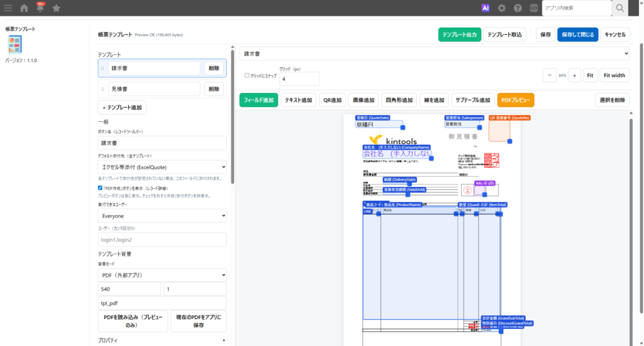Viewport: 644px width, 346px height.
Task: Open the purple AI assistant icon
Action: click(x=485, y=8)
